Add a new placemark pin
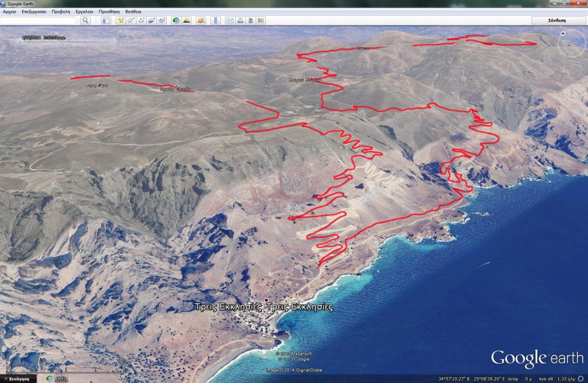 click(x=121, y=20)
